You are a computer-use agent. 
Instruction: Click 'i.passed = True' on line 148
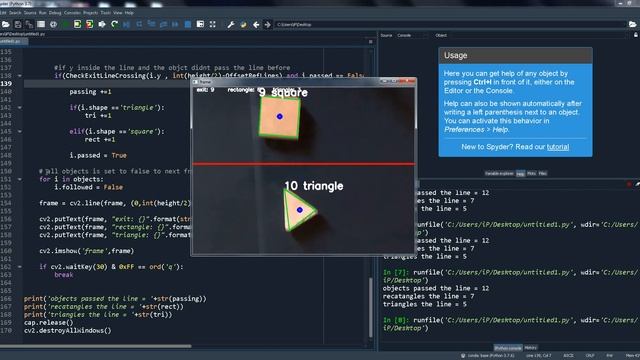pos(98,156)
